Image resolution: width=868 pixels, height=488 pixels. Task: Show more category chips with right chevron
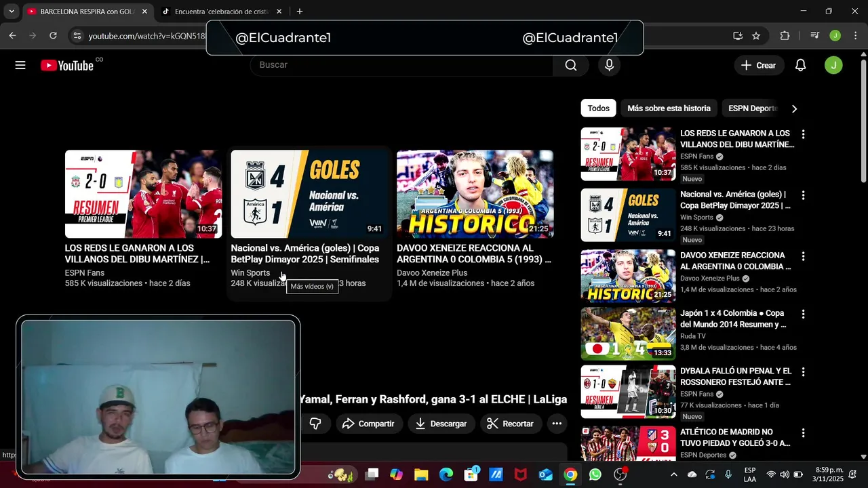[x=794, y=108]
